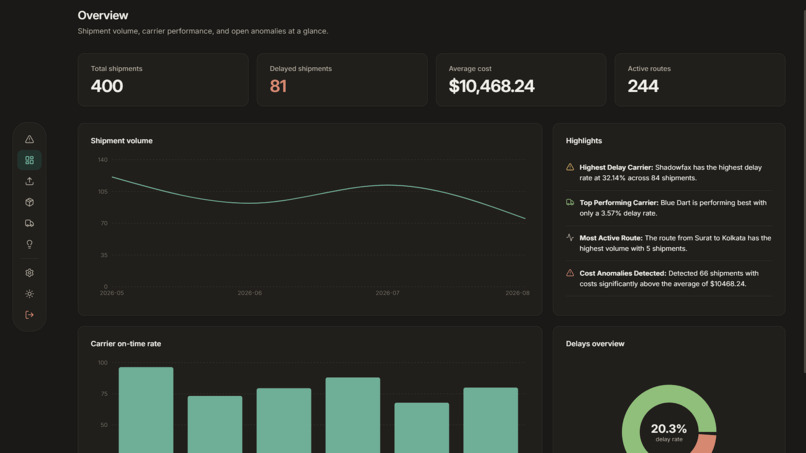
Task: Click the Highest Delay Carrier highlight text
Action: 670,173
